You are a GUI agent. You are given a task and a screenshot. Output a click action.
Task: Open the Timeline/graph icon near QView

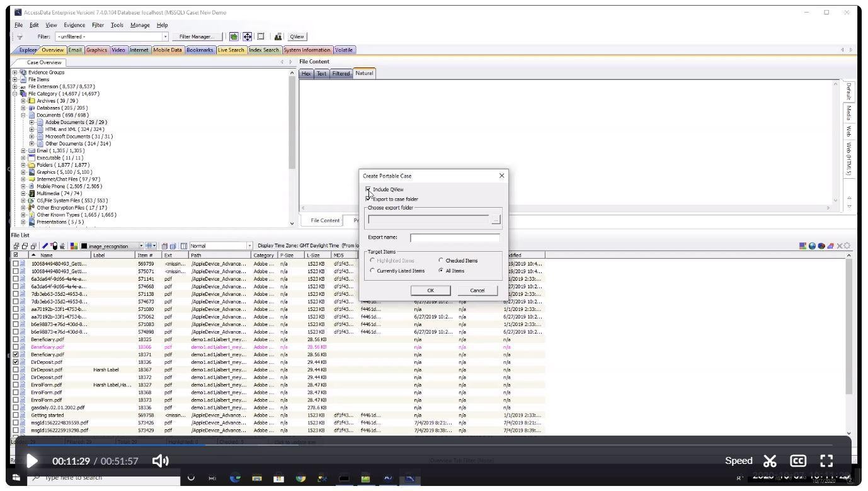point(278,37)
